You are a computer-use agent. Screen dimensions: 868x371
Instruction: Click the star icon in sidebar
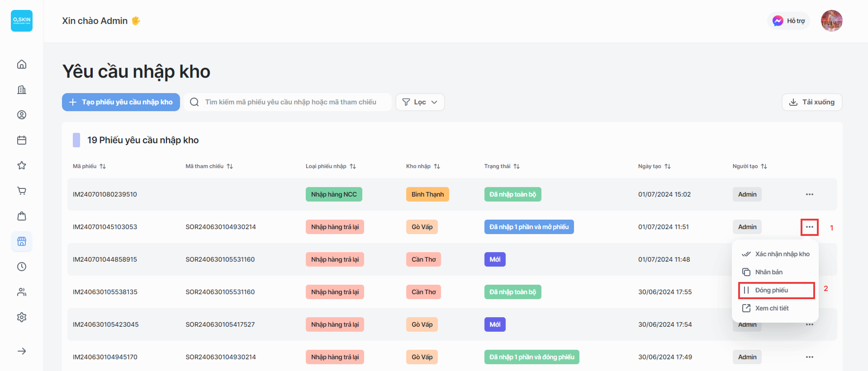tap(21, 165)
